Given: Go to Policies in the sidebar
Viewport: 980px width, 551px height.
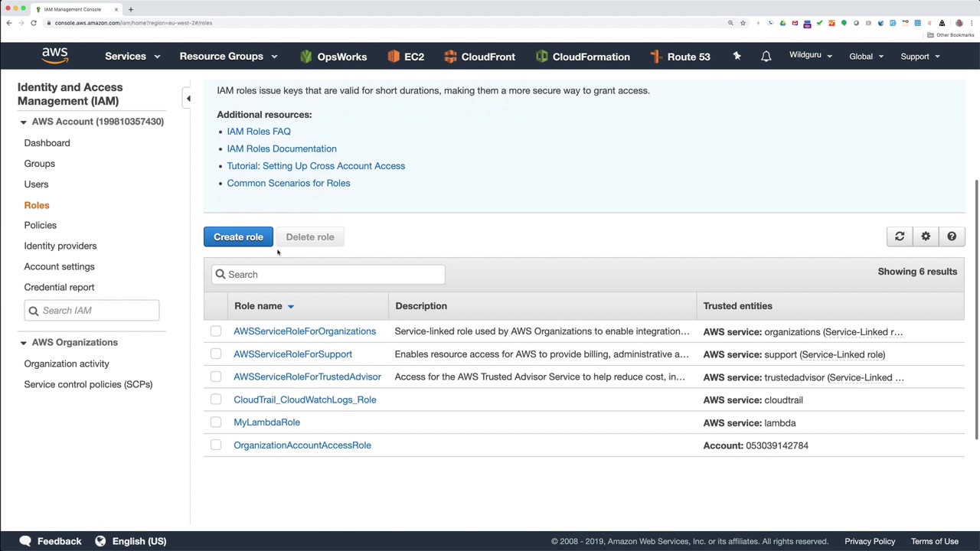Looking at the screenshot, I should point(41,225).
